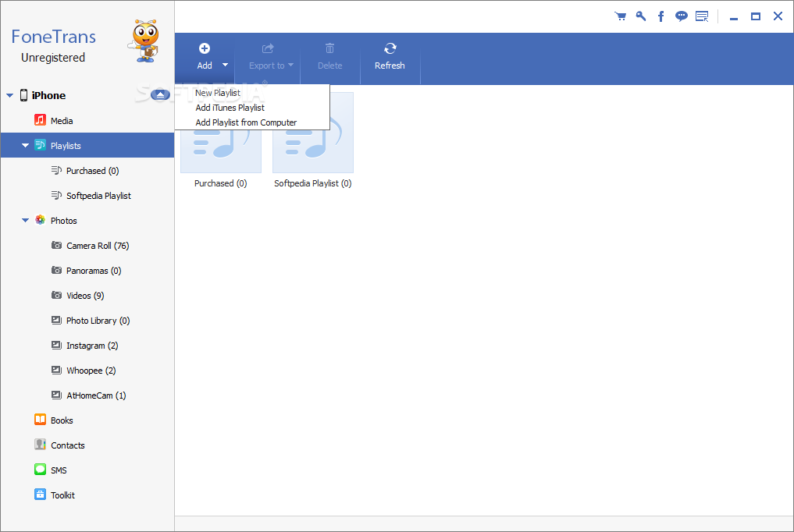The width and height of the screenshot is (794, 532).
Task: Click the Whoopee album icon
Action: pos(57,371)
